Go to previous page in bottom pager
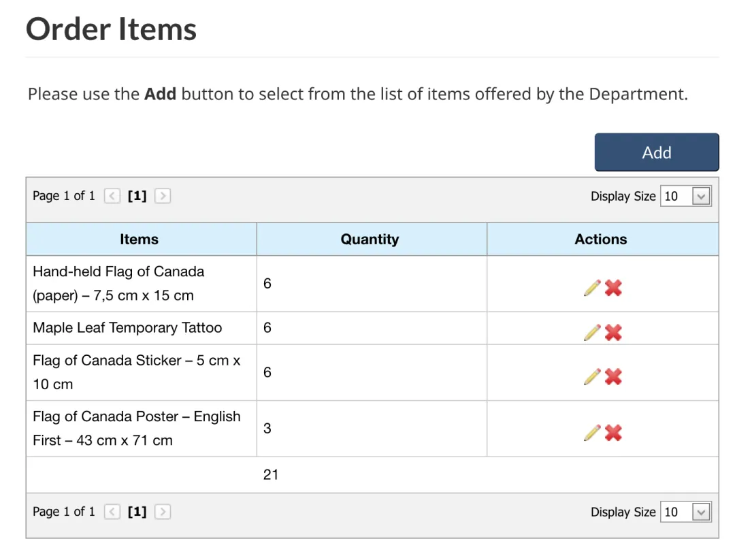 pos(112,512)
